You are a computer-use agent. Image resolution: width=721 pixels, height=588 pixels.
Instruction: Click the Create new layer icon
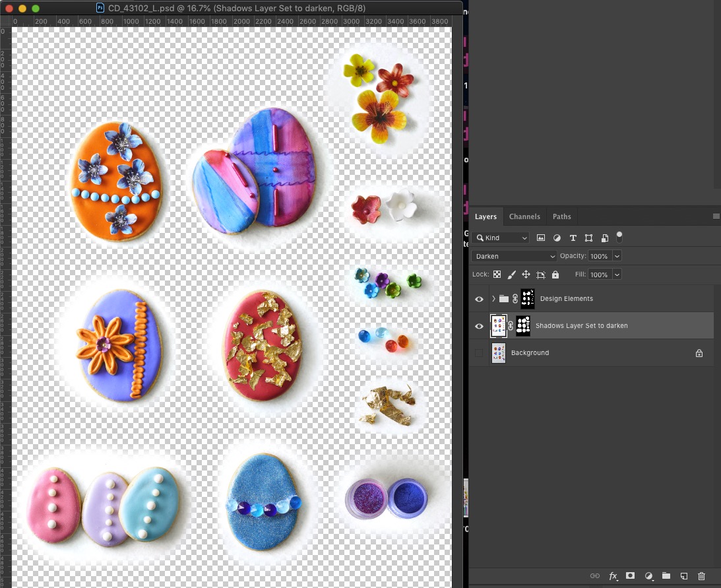(x=684, y=575)
